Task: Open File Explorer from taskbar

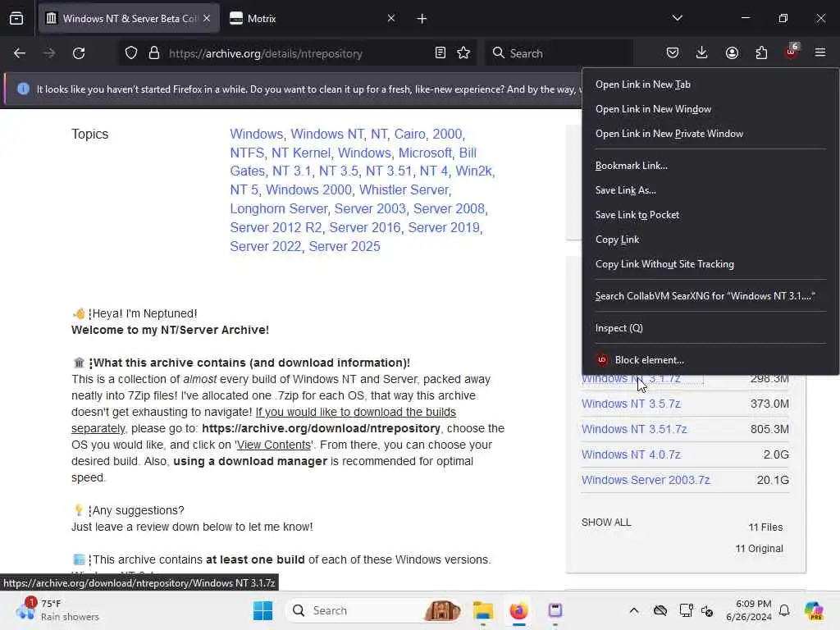Action: tap(482, 610)
